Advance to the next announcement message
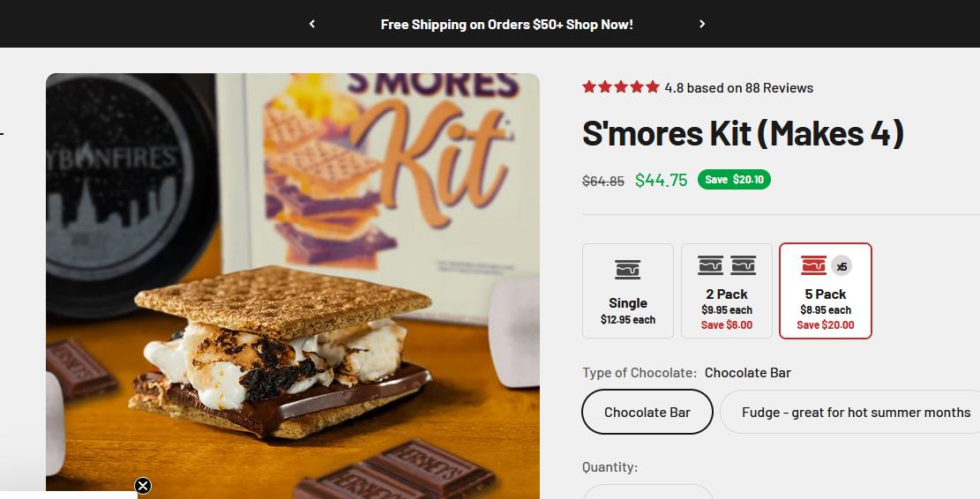 click(x=702, y=24)
